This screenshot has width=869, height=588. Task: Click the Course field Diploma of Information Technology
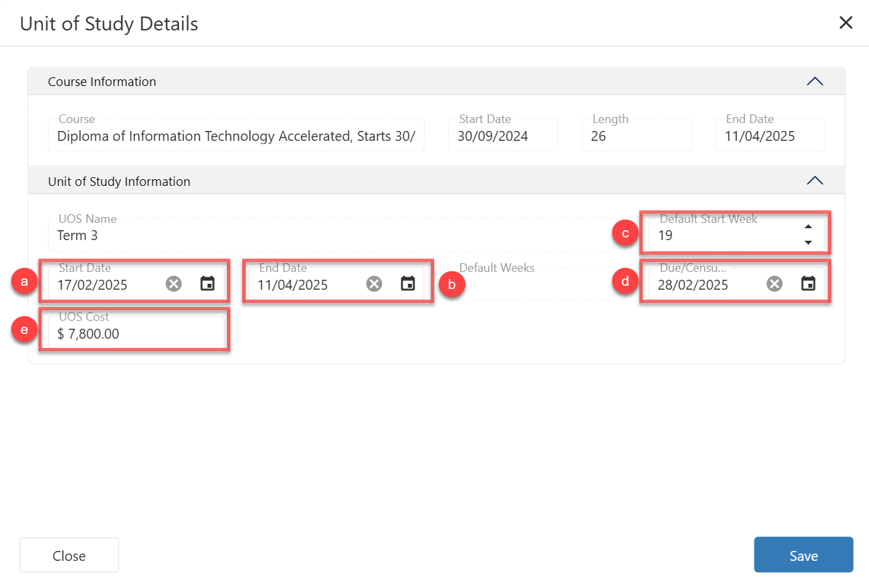pyautogui.click(x=236, y=135)
